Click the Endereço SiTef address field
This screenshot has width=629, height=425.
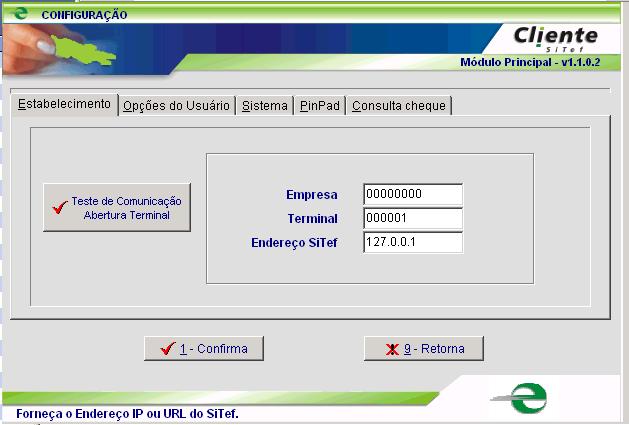pyautogui.click(x=413, y=242)
